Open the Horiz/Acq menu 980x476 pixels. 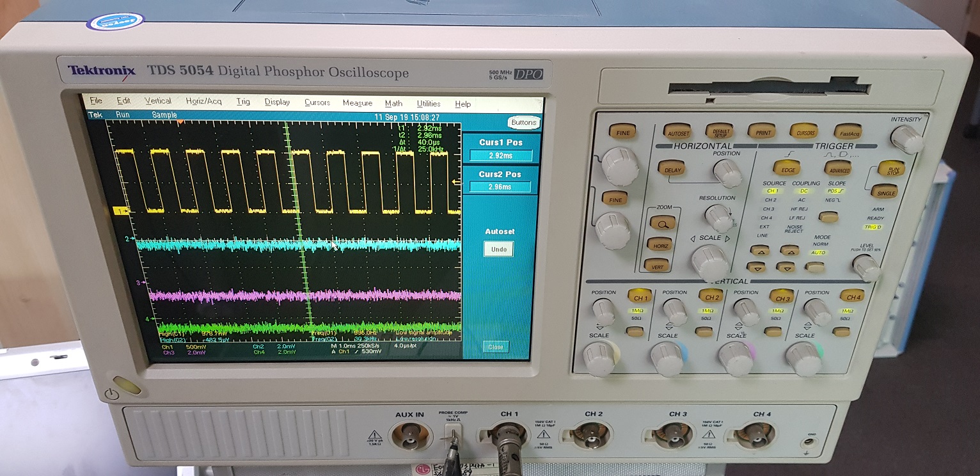[x=203, y=101]
